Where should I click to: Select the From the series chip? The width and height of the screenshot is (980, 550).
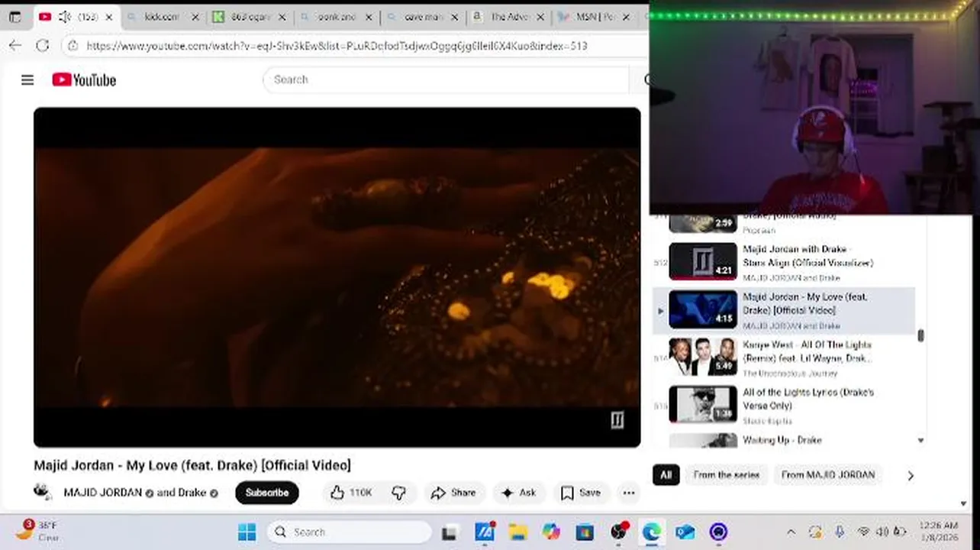726,475
